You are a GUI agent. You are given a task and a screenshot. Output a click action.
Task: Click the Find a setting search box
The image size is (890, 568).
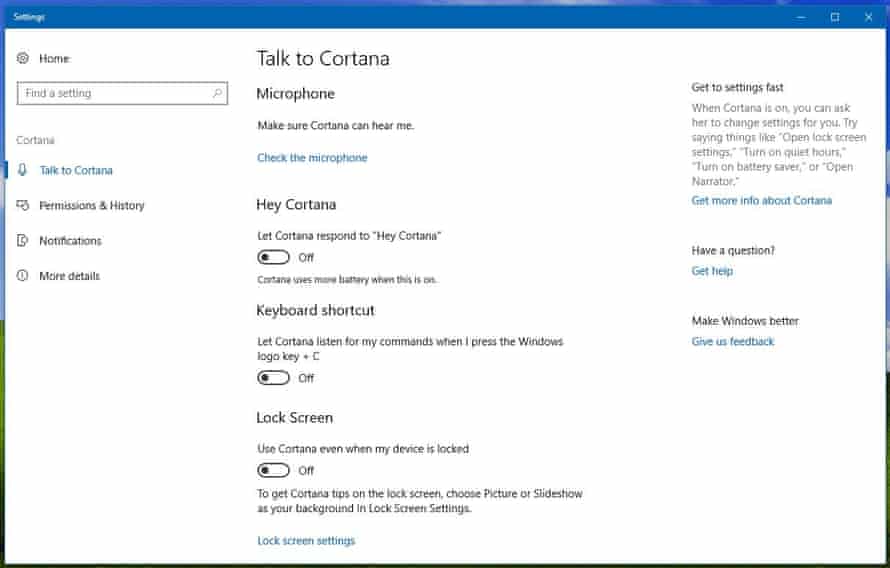tap(115, 93)
